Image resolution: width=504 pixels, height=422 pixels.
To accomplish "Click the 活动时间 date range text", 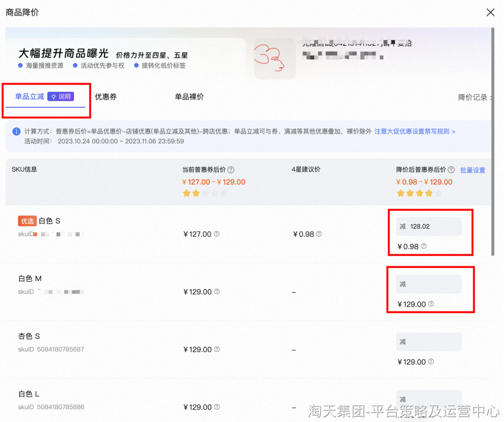I will click(121, 141).
